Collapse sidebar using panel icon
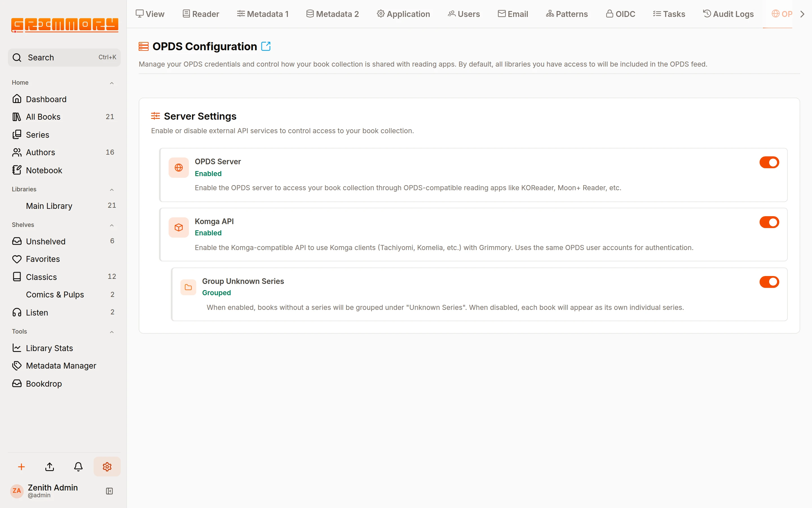The image size is (812, 508). tap(109, 491)
